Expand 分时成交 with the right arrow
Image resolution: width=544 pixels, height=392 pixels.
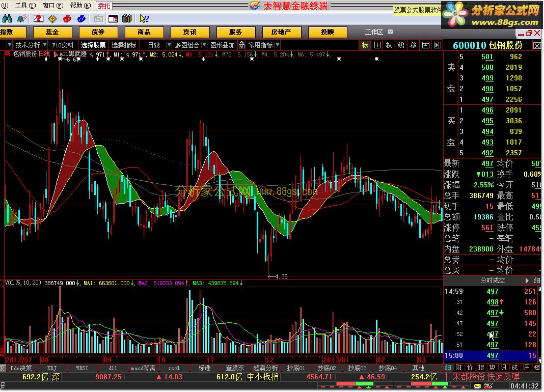[x=527, y=281]
